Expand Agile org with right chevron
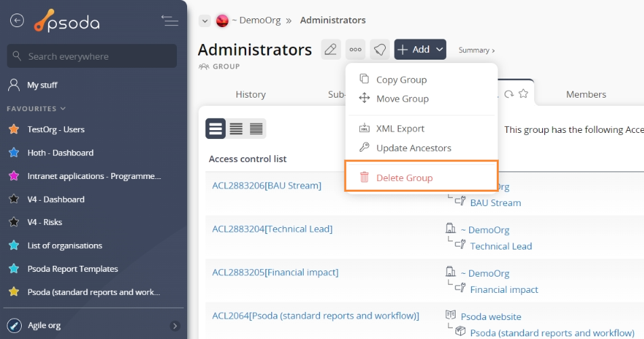 [175, 326]
